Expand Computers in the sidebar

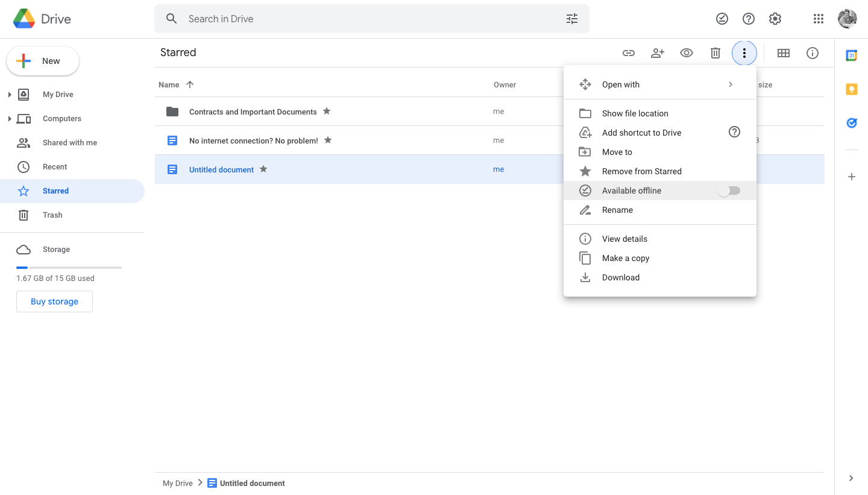[x=10, y=118]
